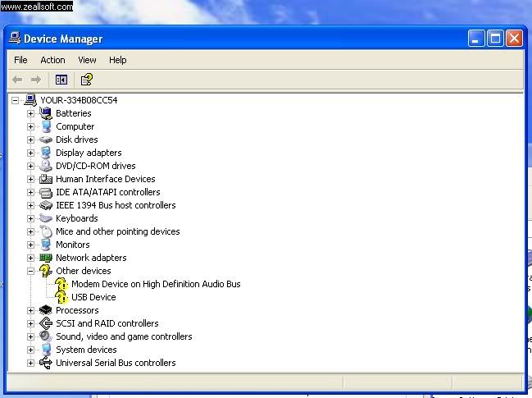Expand the Network adapters node
532x398 pixels.
pyautogui.click(x=30, y=258)
